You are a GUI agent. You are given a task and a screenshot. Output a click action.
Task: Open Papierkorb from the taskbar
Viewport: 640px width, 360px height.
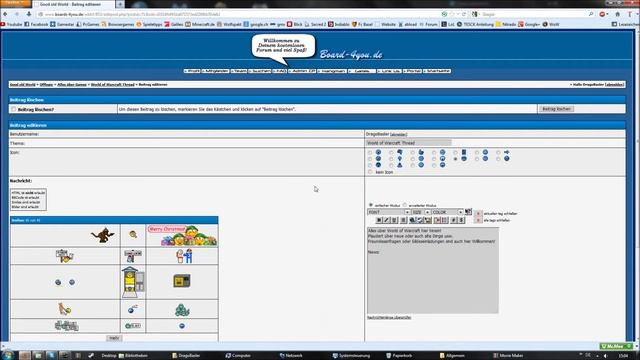pos(399,356)
